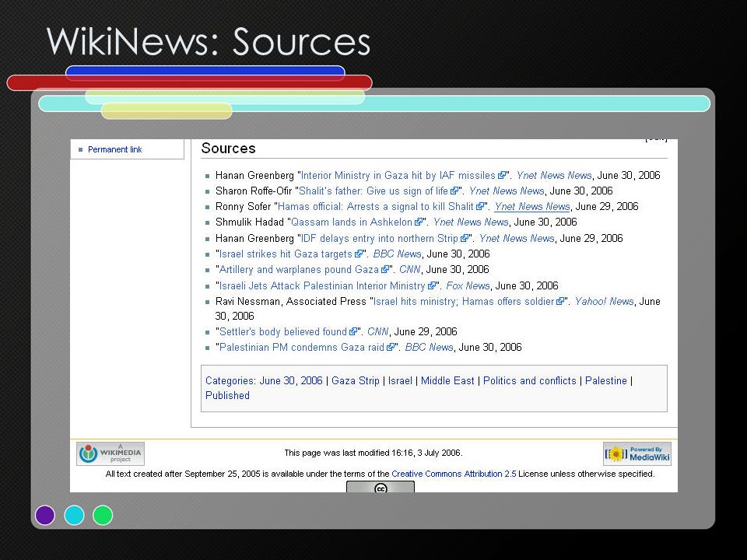Open 'IDF delays entry into northern Strip' link

(379, 238)
